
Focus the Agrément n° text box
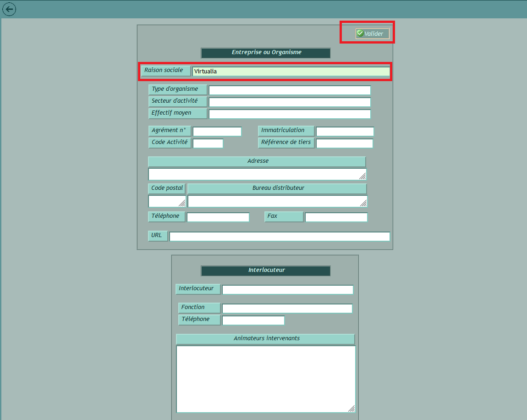point(217,132)
